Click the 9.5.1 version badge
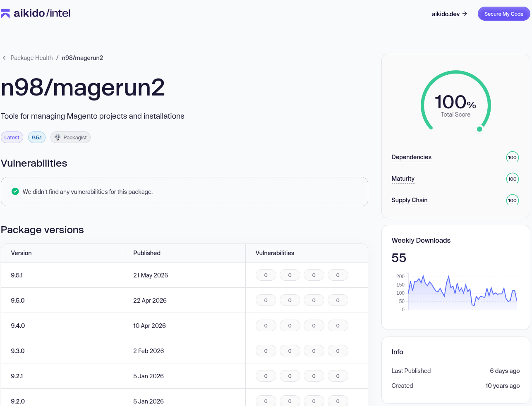Image resolution: width=532 pixels, height=406 pixels. pos(37,137)
